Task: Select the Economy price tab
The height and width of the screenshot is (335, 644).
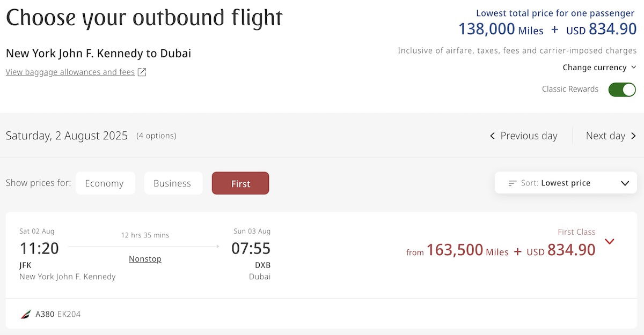Action: (x=105, y=183)
